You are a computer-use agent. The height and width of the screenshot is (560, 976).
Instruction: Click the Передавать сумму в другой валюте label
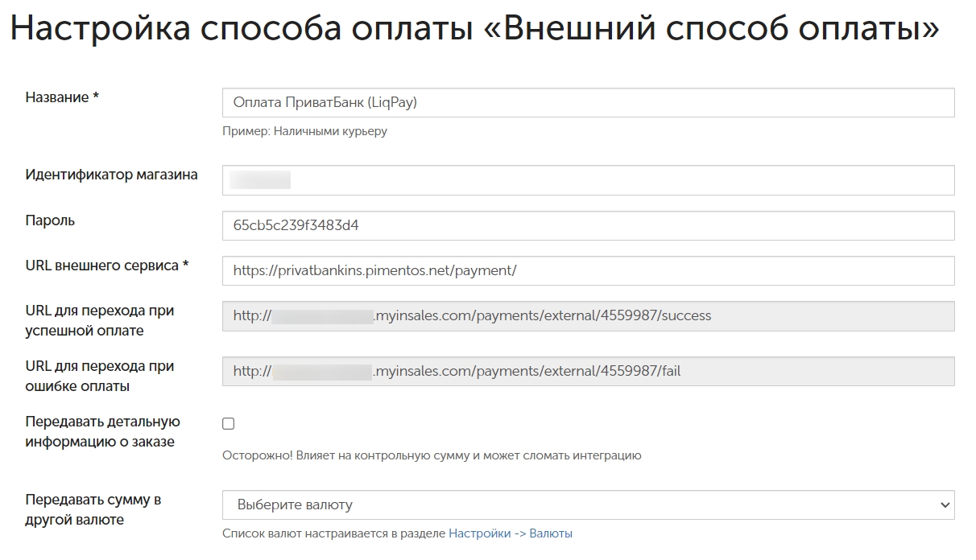(x=93, y=509)
